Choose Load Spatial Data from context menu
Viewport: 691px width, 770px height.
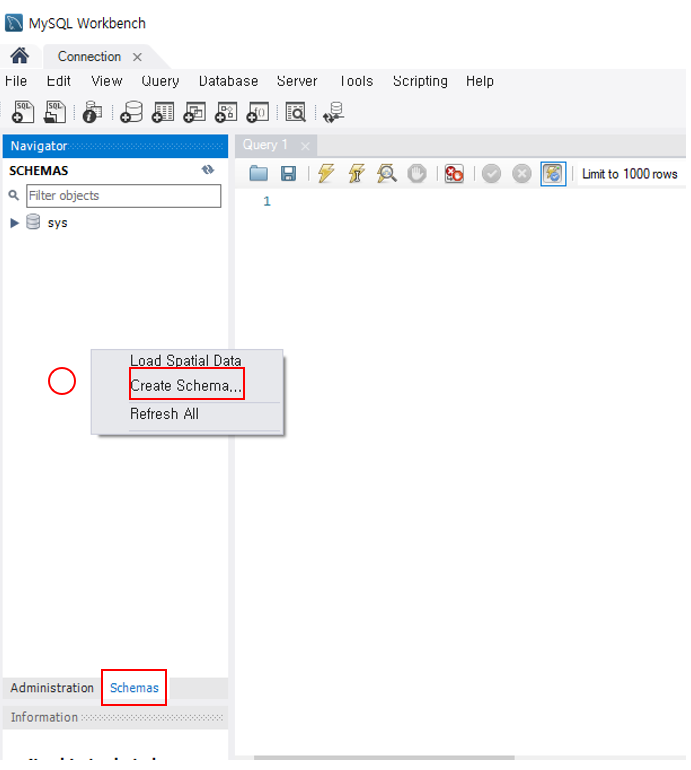click(186, 360)
